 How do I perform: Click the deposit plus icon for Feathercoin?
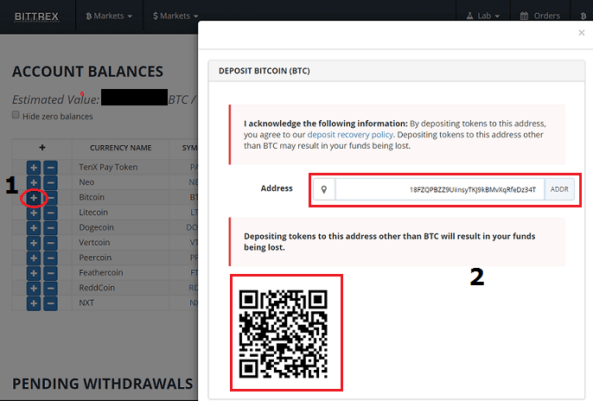34,273
